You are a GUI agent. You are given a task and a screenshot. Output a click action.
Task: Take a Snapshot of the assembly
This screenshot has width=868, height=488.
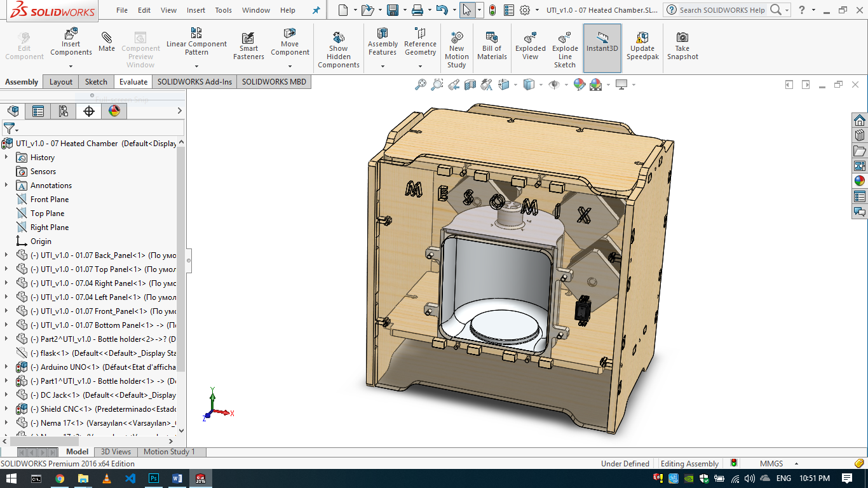point(682,44)
